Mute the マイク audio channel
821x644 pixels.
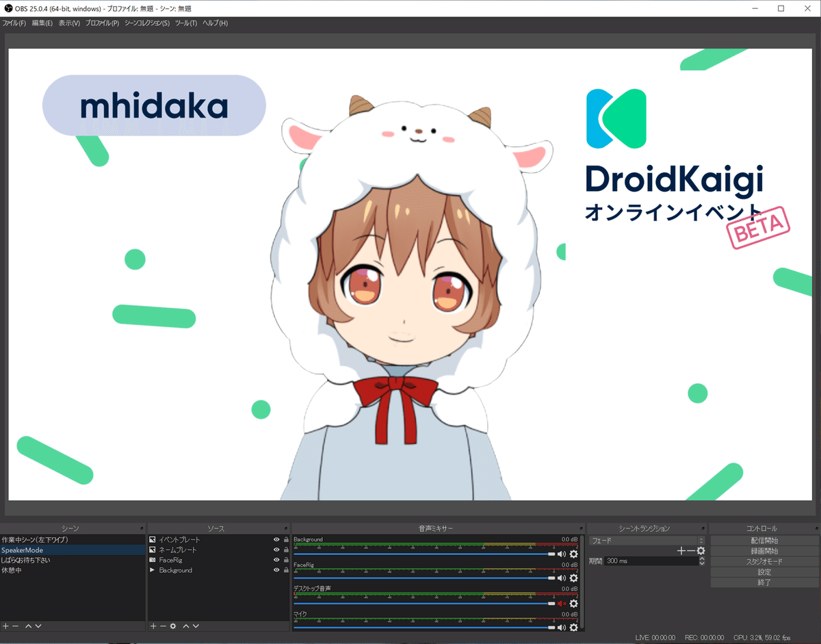point(562,627)
